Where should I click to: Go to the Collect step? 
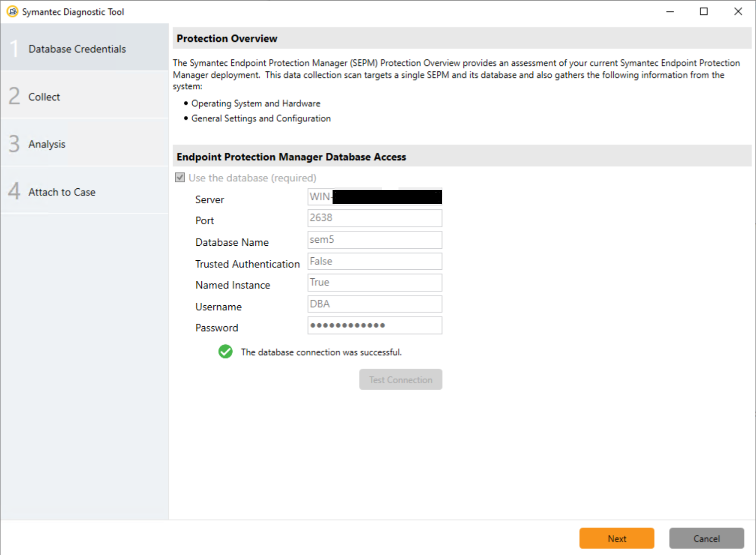pos(84,96)
